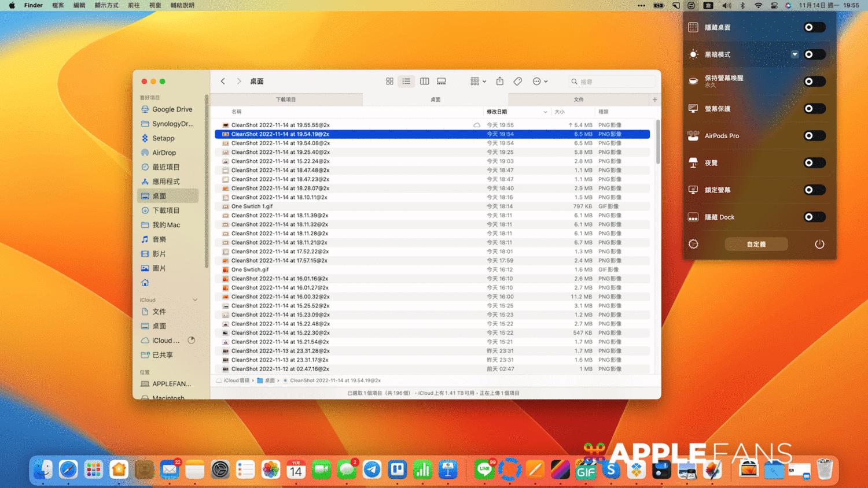Click the Share icon in Finder toolbar
The height and width of the screenshot is (488, 868).
click(500, 82)
